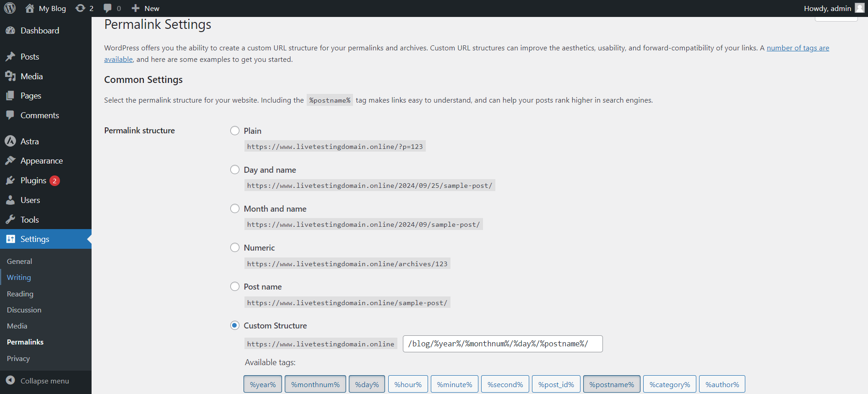Image resolution: width=868 pixels, height=394 pixels.
Task: Click the admin avatar icon
Action: (860, 8)
